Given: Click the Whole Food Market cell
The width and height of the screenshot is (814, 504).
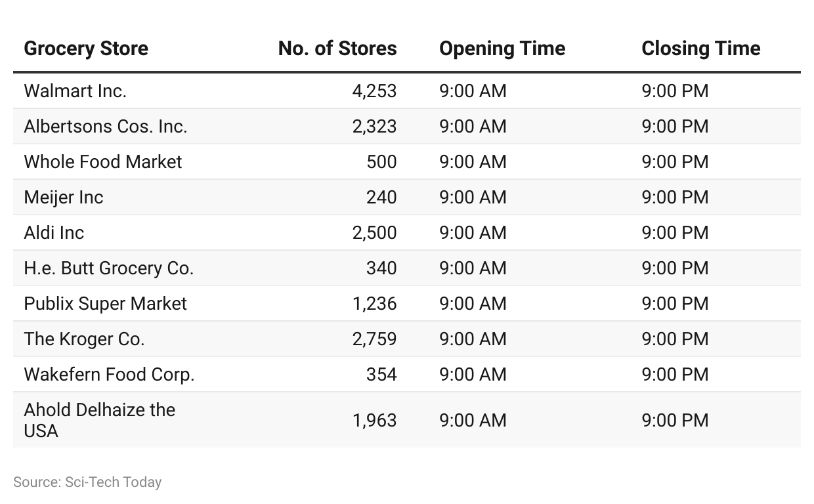Looking at the screenshot, I should 103,161.
